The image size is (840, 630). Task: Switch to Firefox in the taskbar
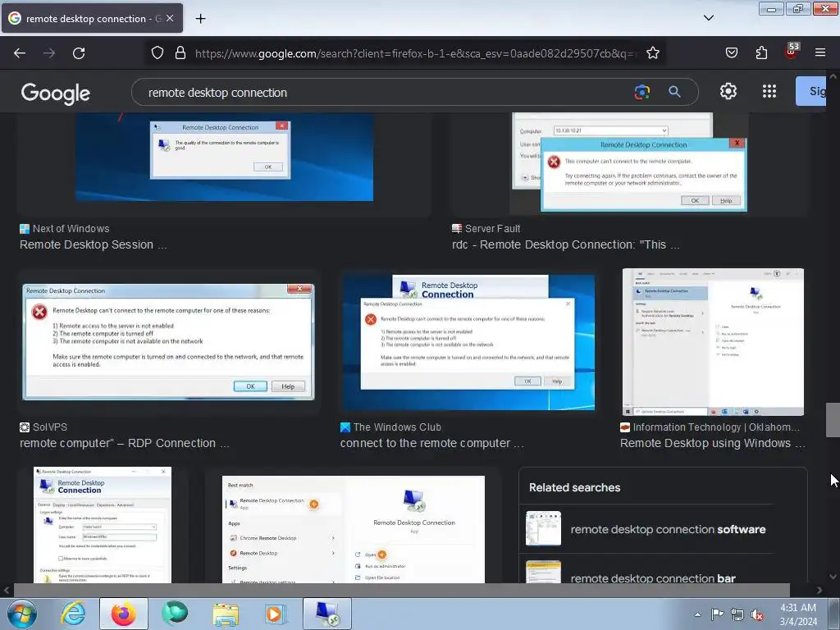[x=124, y=614]
